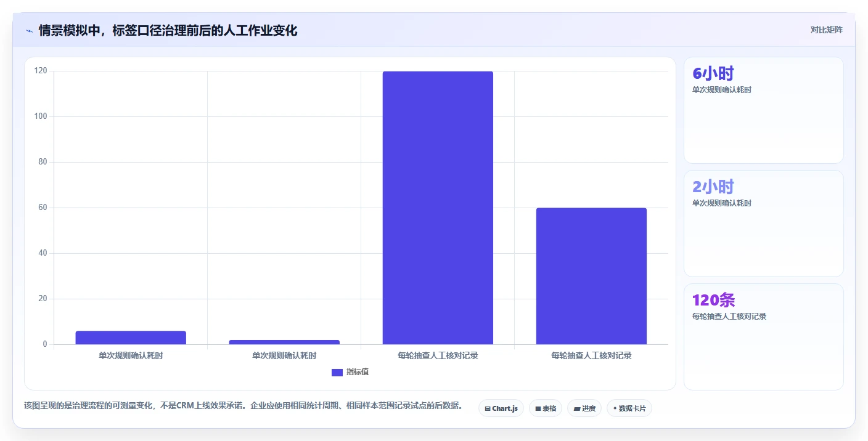The image size is (868, 441).
Task: Click the smallest bar with value 2
Action: [x=284, y=342]
